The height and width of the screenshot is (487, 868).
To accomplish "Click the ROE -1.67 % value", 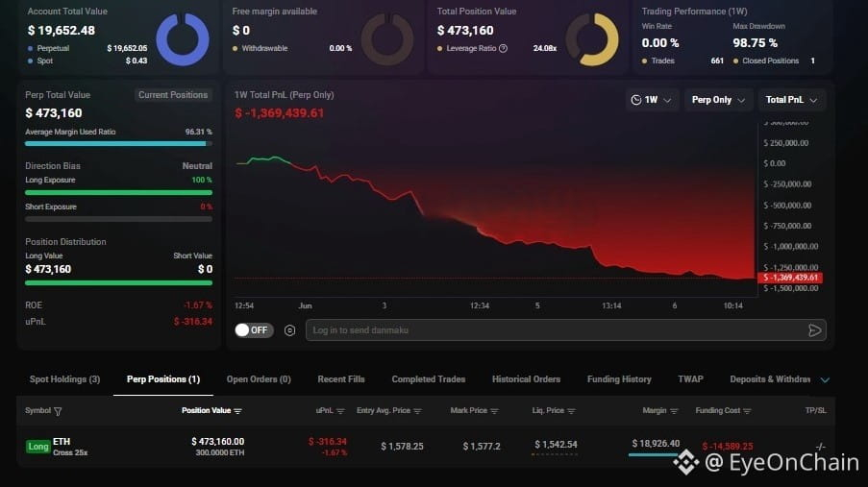I will (198, 304).
